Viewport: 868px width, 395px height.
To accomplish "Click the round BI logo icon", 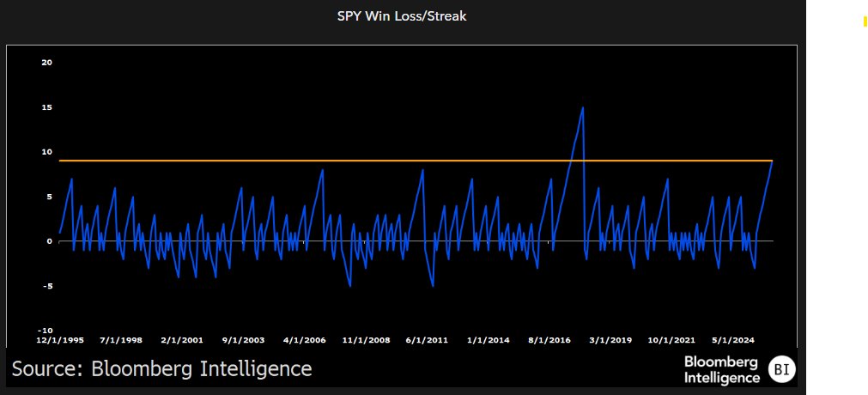I will pyautogui.click(x=781, y=370).
